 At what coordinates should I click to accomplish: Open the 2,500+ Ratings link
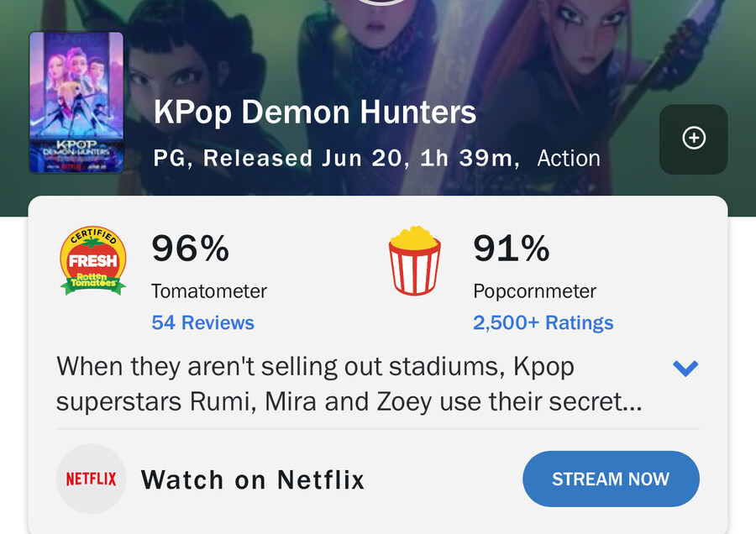[543, 322]
